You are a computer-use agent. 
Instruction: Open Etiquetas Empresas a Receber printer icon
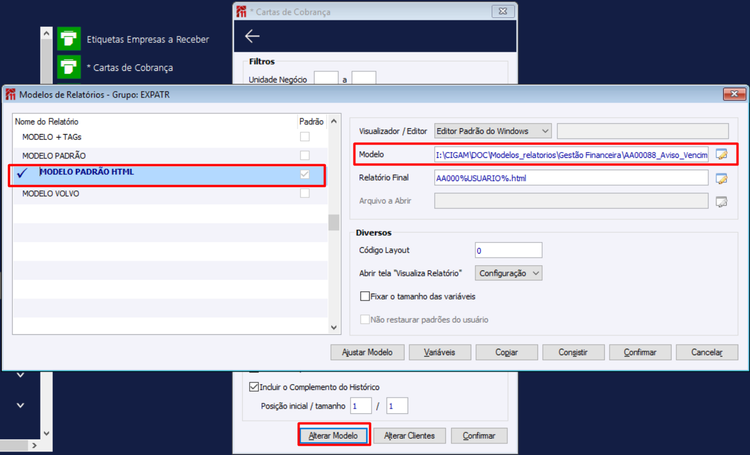(69, 39)
